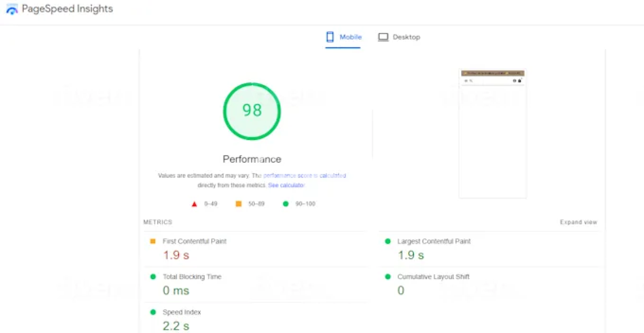Click the Speed Index 2.2 s value

pos(176,326)
